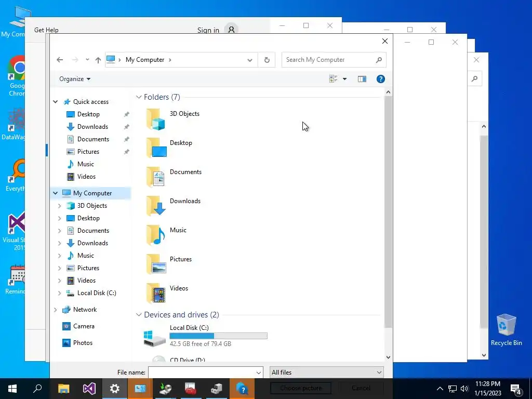Click the search magnifier in file dialog
Viewport: 532px width, 399px height.
pyautogui.click(x=379, y=60)
